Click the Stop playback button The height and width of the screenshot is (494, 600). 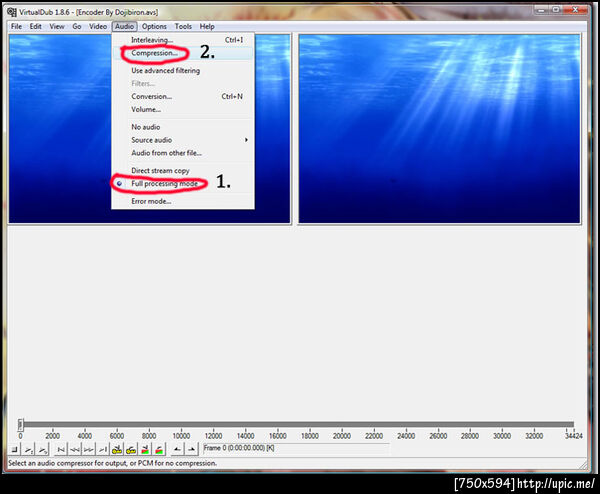(14, 449)
